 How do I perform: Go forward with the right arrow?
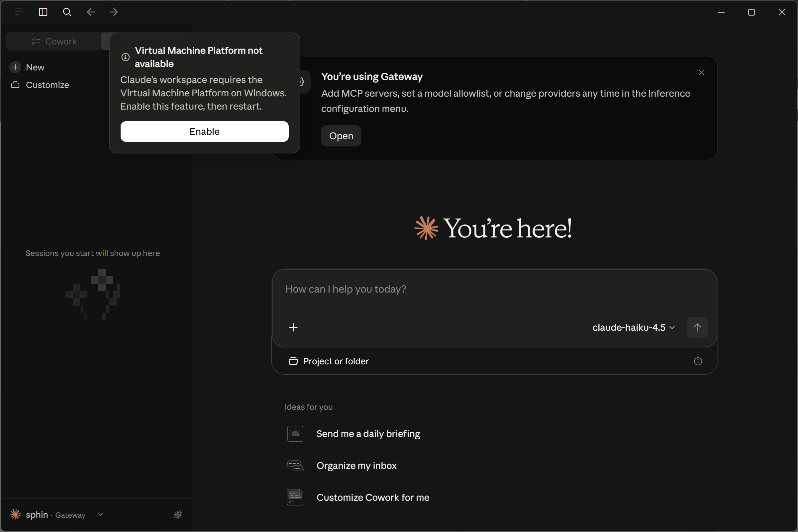click(x=114, y=12)
